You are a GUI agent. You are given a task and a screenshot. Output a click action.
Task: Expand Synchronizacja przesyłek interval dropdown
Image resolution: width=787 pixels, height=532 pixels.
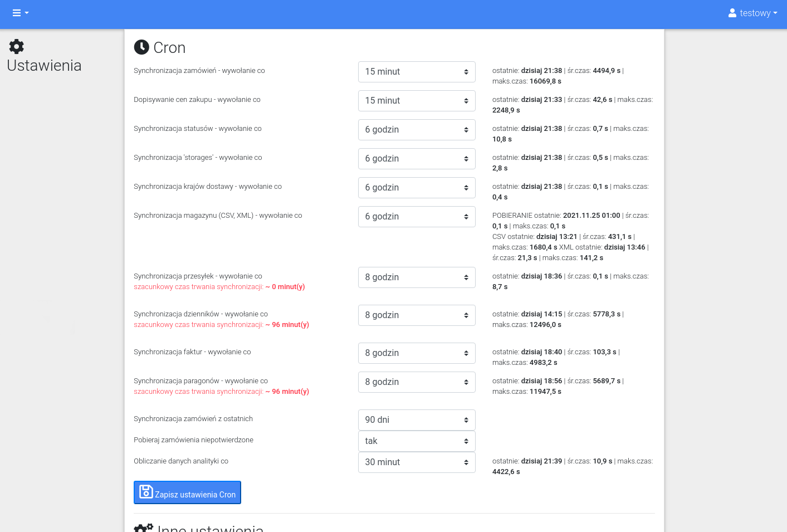click(x=417, y=277)
